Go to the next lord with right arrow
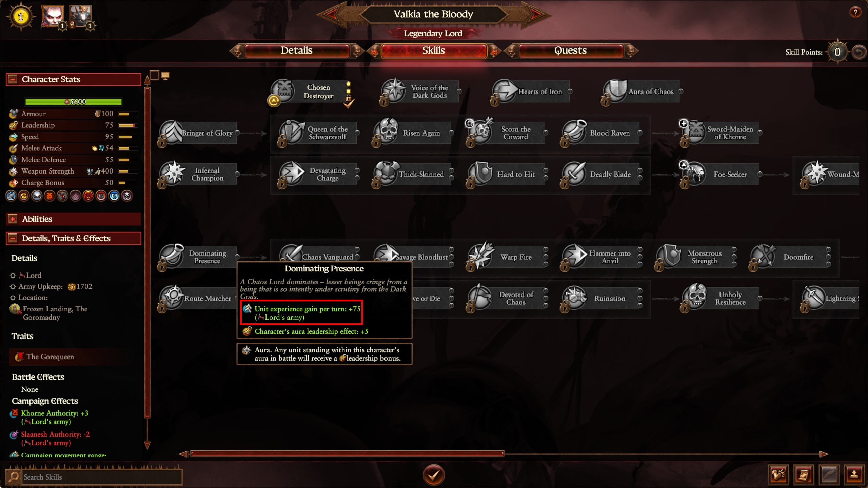The image size is (868, 488). pos(537,14)
